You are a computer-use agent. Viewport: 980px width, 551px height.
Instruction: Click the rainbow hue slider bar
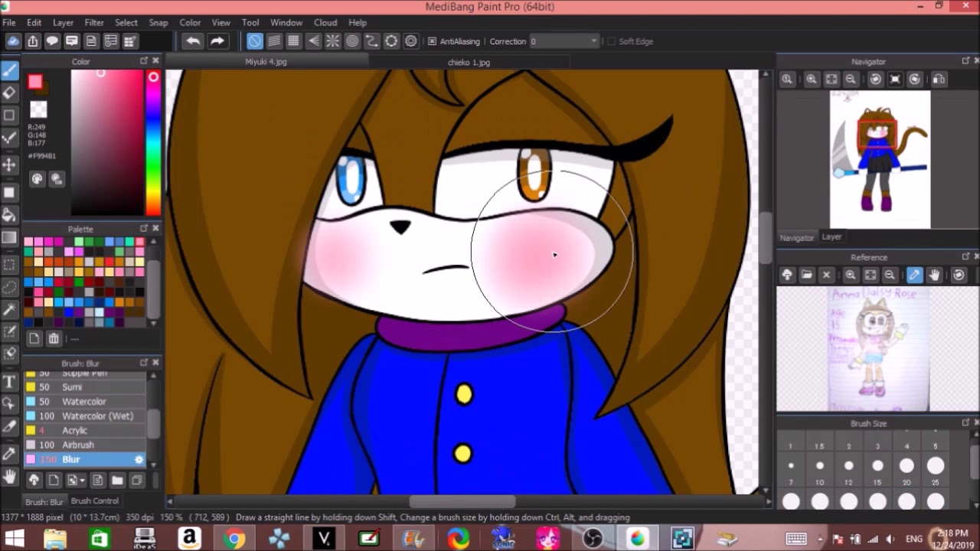(x=153, y=143)
